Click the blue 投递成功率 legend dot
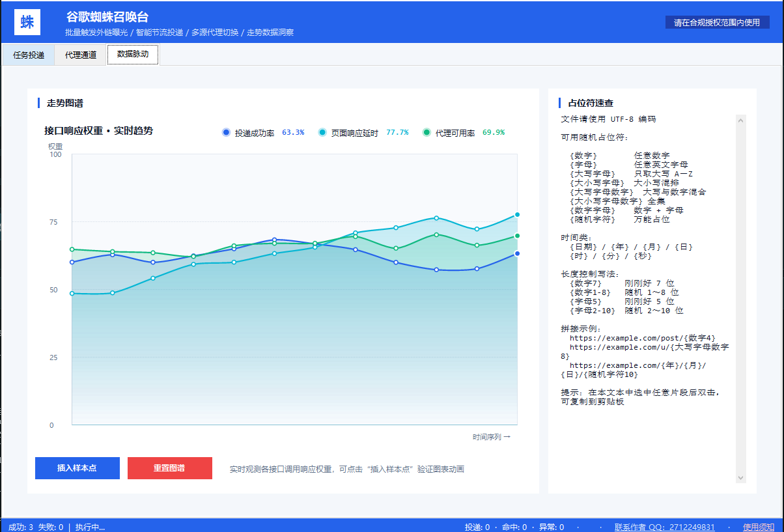 (x=226, y=132)
